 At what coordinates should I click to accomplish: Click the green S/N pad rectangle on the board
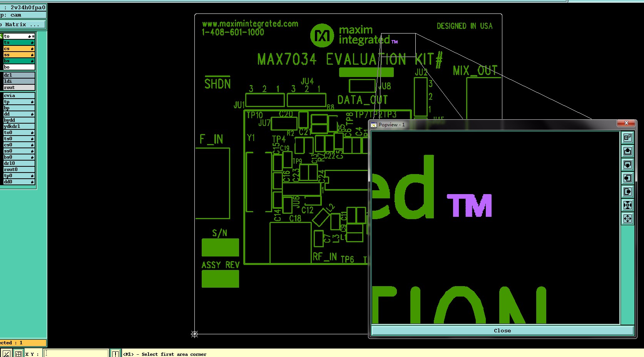click(220, 247)
